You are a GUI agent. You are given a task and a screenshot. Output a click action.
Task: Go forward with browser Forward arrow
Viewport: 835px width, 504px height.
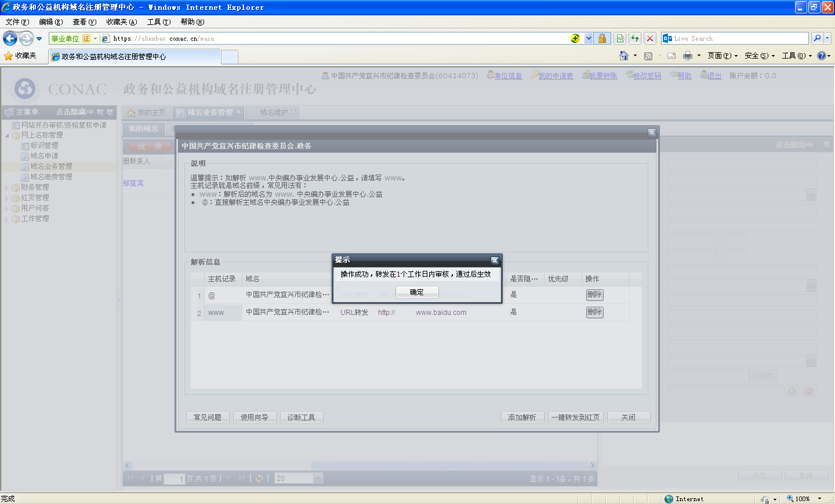point(27,38)
